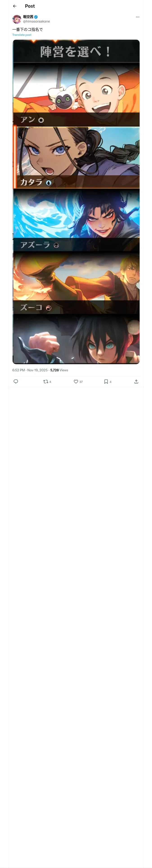152x868 pixels.
Task: Repost this post via the retweet icon
Action: 45,381
